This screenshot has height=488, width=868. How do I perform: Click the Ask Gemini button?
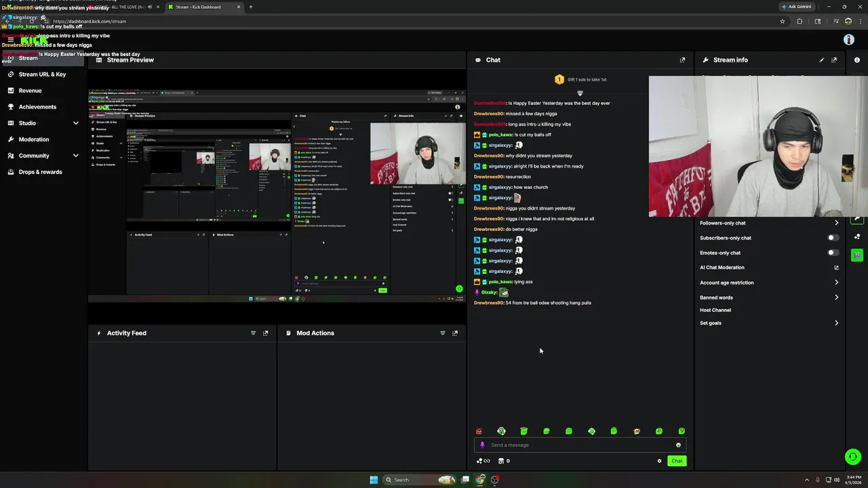[796, 7]
